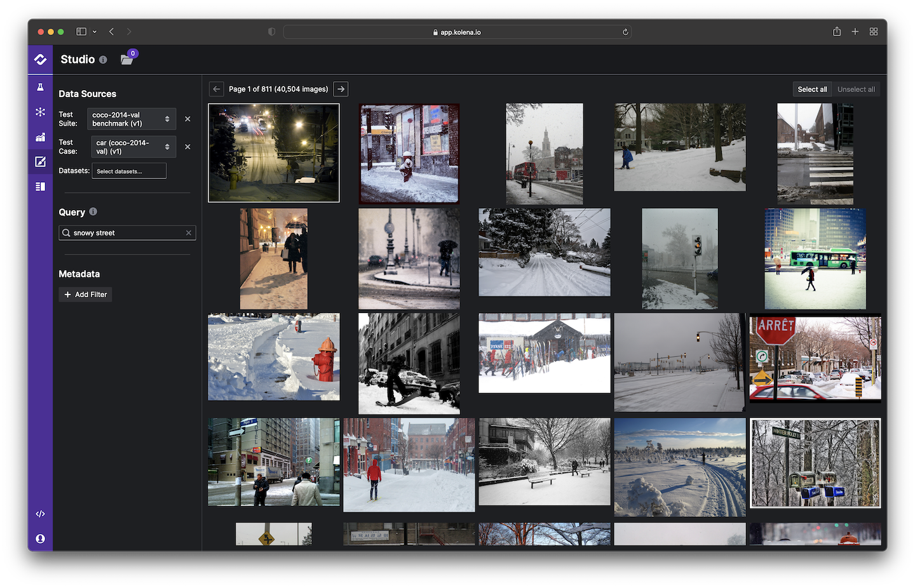Image resolution: width=915 pixels, height=588 pixels.
Task: Select the ARRÊT stop sign thumbnail
Action: pyautogui.click(x=815, y=359)
